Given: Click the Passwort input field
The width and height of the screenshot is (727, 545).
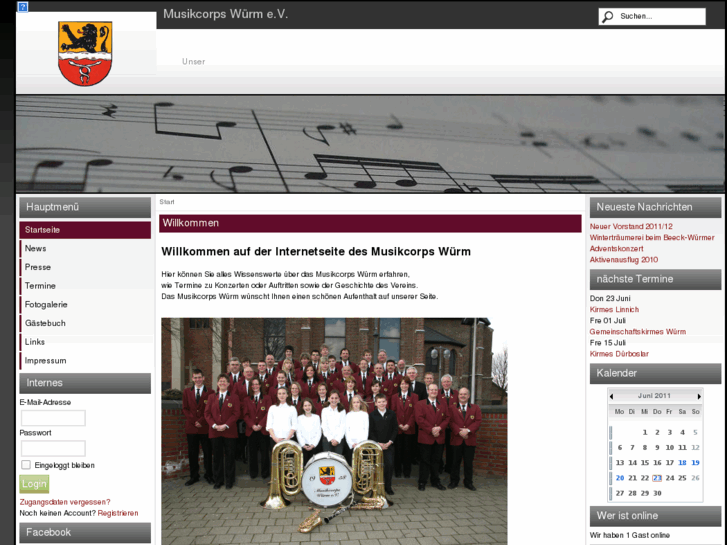Looking at the screenshot, I should click(53, 449).
